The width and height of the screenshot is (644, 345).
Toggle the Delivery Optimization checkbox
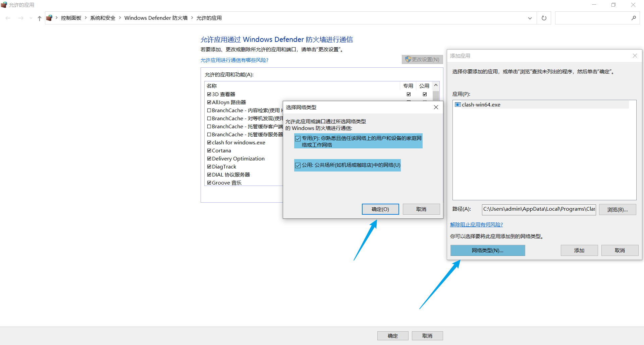pos(209,159)
